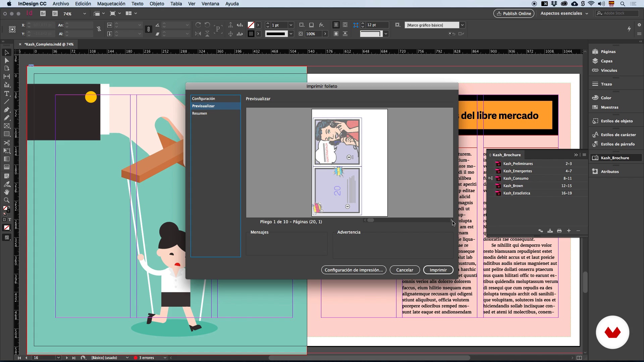Click the synchronize styles icon in book panel
644x362 pixels.
pos(541,231)
